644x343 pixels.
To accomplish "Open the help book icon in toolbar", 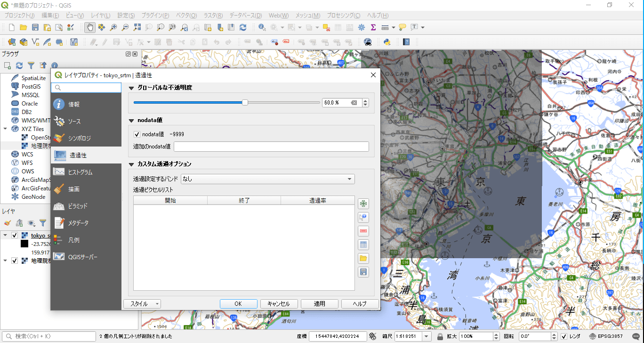I will pos(406,42).
